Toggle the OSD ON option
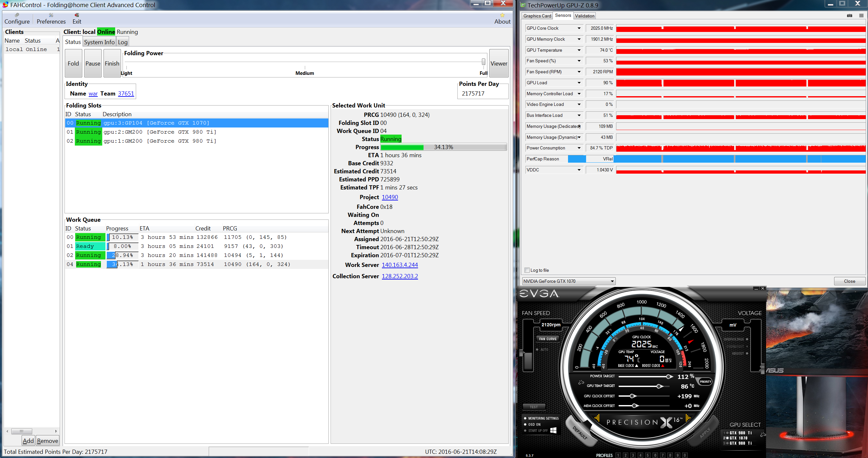Image resolution: width=868 pixels, height=458 pixels. point(534,425)
